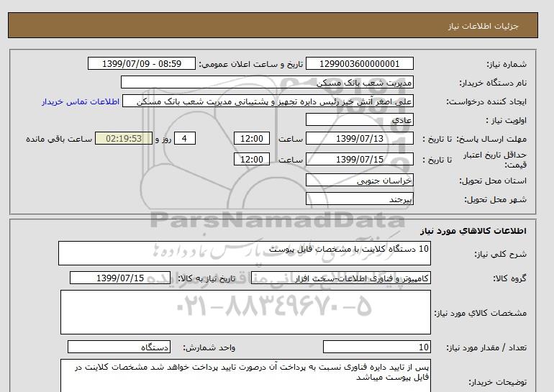
Task: Click the label 'تاریخ نیاز به کالا:'
Action: [x=206, y=278]
